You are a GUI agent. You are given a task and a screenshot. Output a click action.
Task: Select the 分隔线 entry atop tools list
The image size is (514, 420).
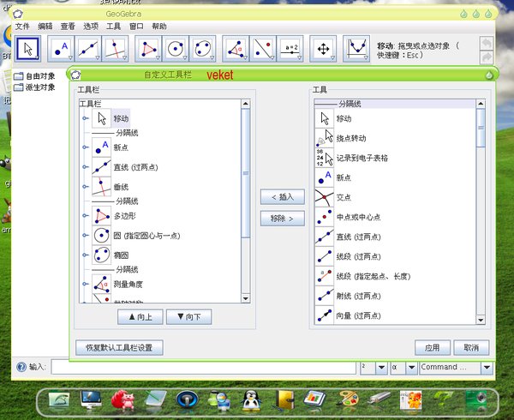pyautogui.click(x=395, y=104)
